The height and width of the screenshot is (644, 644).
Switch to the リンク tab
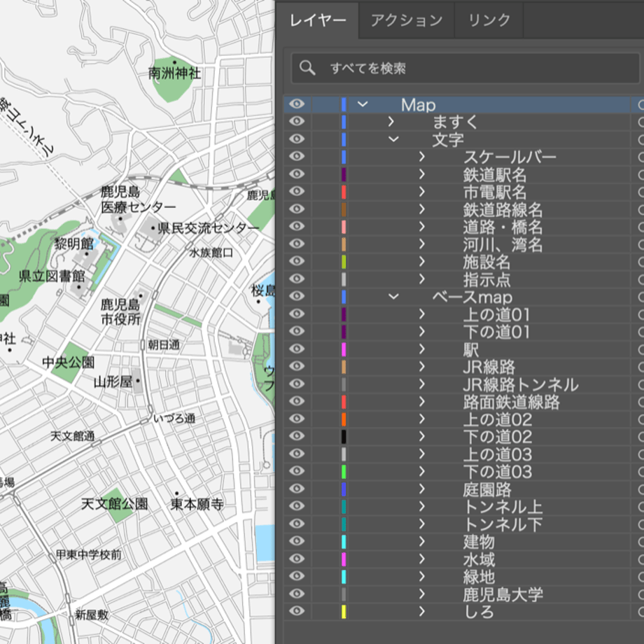pyautogui.click(x=489, y=20)
